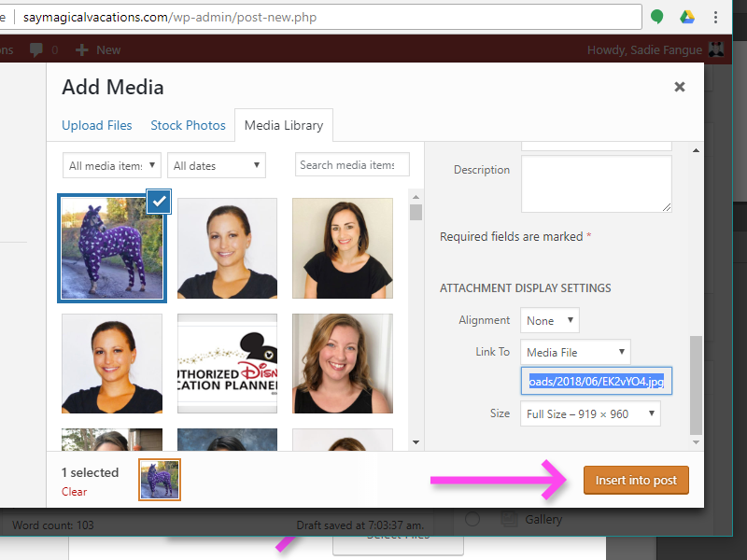Switch to the Upload Files tab
Image resolution: width=747 pixels, height=560 pixels.
(x=97, y=125)
